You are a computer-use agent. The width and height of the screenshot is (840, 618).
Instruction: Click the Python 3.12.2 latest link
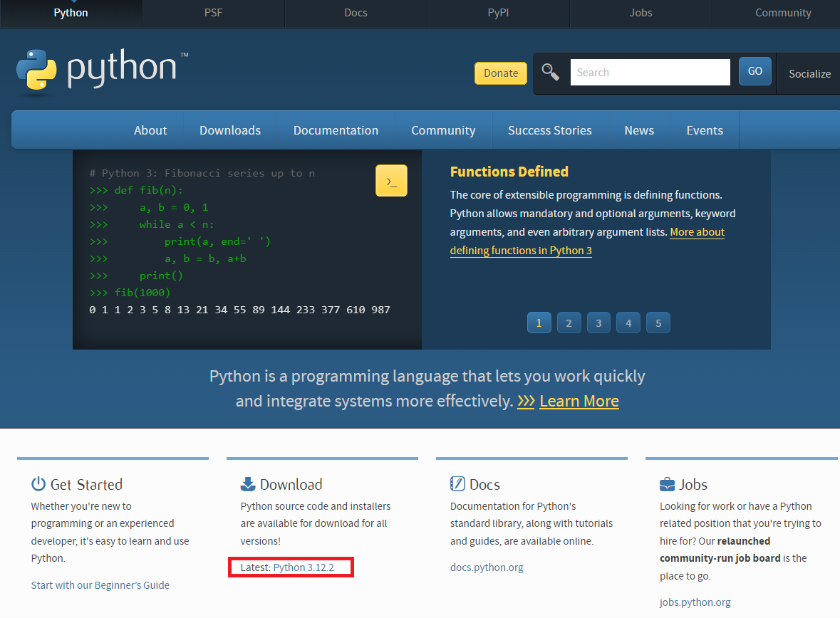pos(304,567)
